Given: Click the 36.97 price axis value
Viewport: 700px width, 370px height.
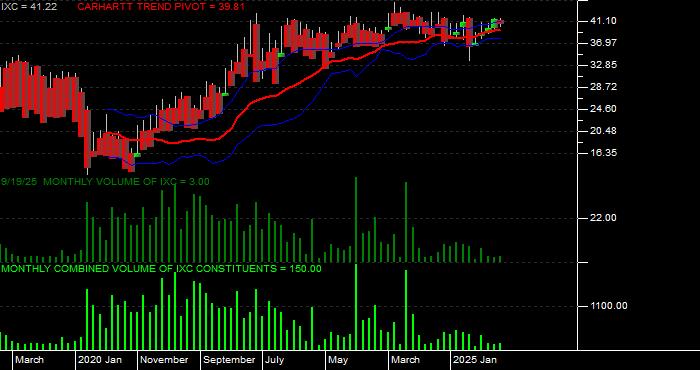Looking at the screenshot, I should pyautogui.click(x=603, y=43).
